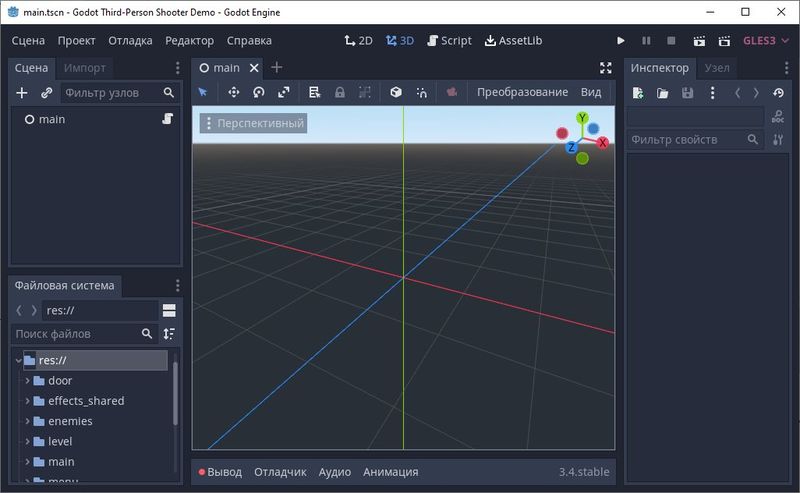The width and height of the screenshot is (800, 493).
Task: Click the Фильтр узлов search field
Action: tap(118, 93)
